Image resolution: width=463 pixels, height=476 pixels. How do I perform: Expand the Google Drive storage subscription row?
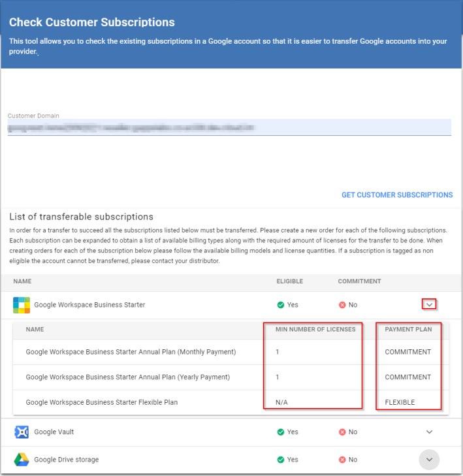pyautogui.click(x=429, y=460)
